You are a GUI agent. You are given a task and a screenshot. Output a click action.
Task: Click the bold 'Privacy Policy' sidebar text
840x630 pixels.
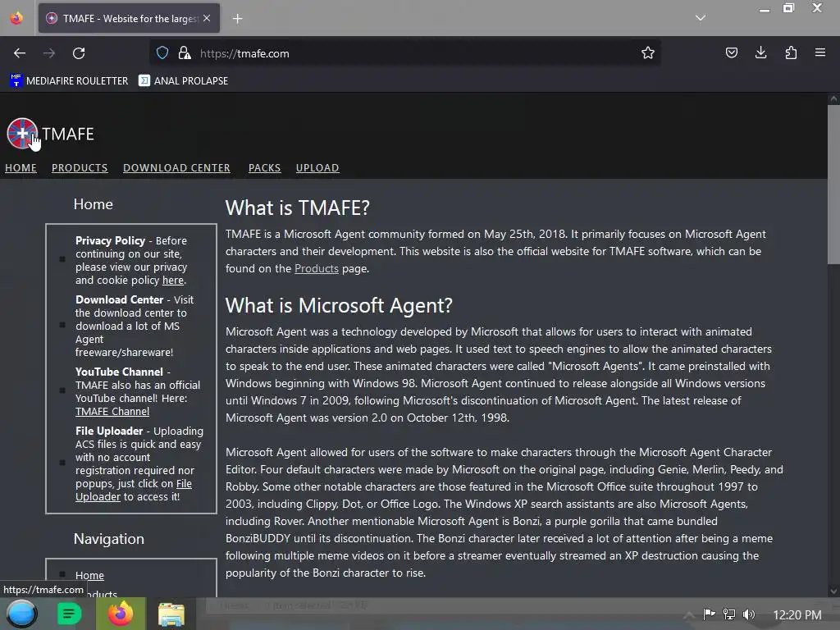(x=111, y=240)
